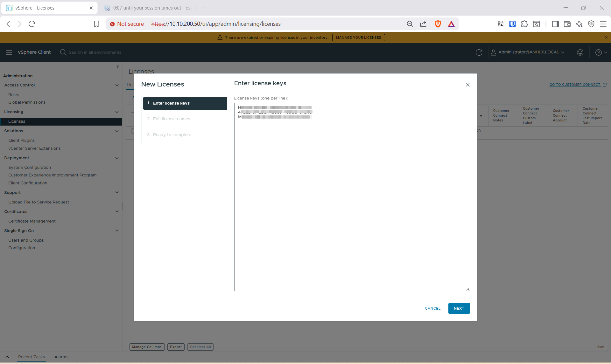The height and width of the screenshot is (364, 611).
Task: Click CANCEL in the New Licenses dialog
Action: tap(433, 308)
